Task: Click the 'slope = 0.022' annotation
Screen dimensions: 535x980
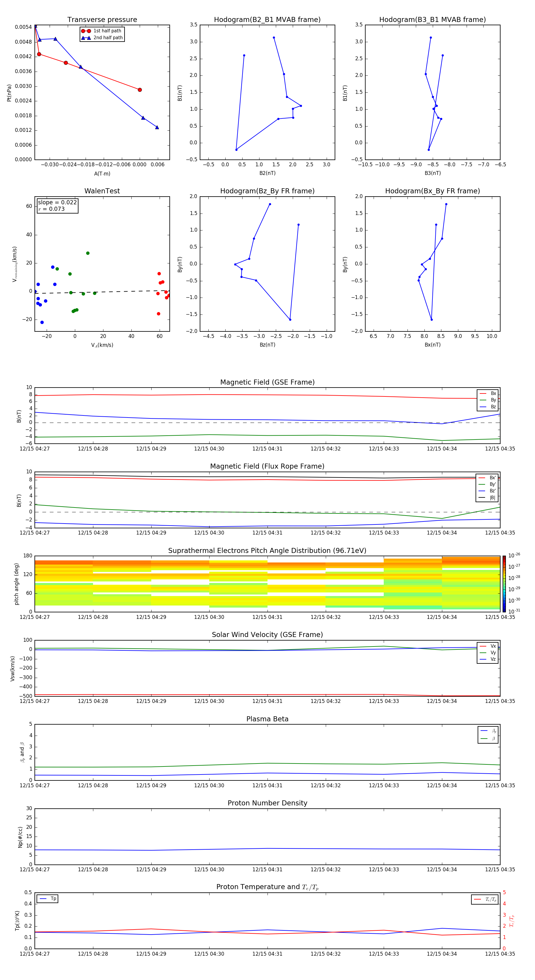Action: coord(57,203)
